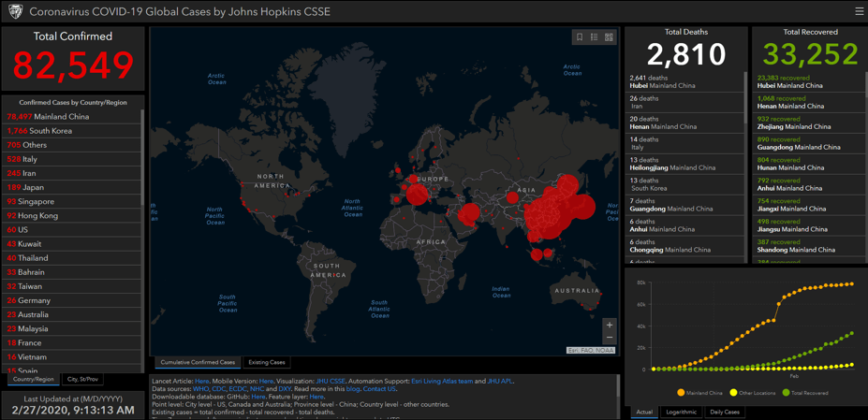
Task: Click the large red bubble over Italy
Action: [x=417, y=195]
